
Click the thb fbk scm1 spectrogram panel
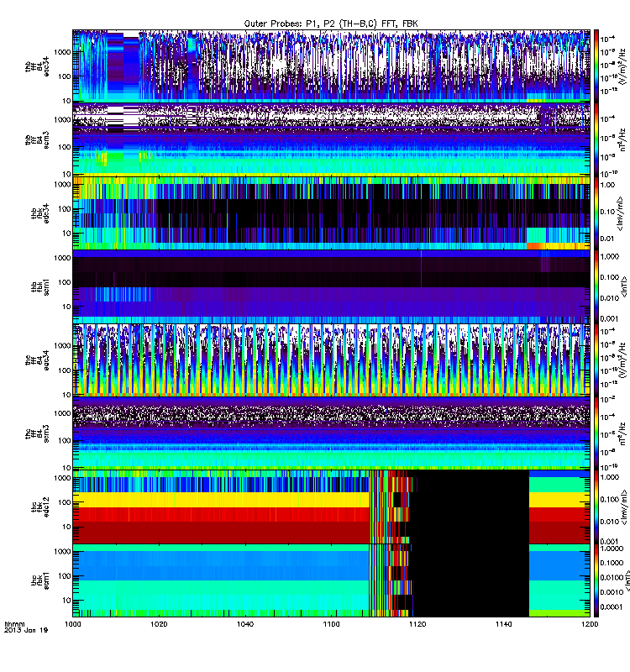(331, 286)
